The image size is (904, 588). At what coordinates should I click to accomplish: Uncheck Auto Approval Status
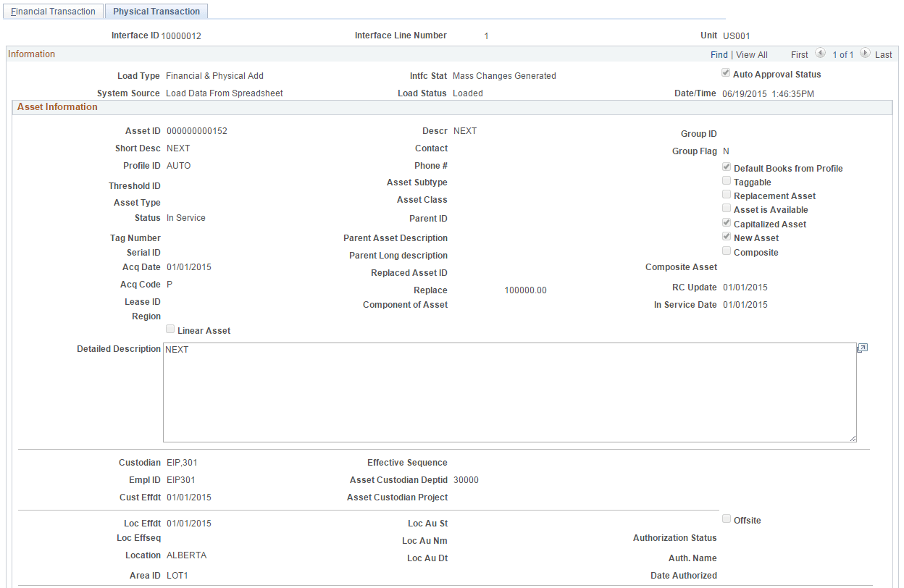pos(726,72)
